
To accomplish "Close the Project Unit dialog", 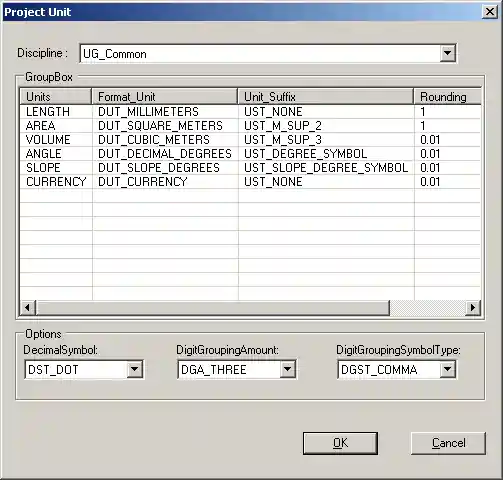I will coord(490,12).
